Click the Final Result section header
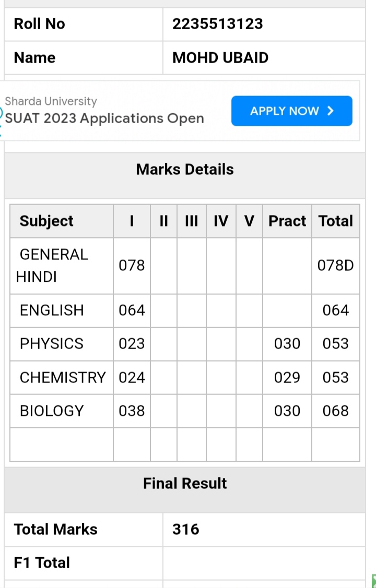Image resolution: width=376 pixels, height=588 pixels. [x=185, y=484]
